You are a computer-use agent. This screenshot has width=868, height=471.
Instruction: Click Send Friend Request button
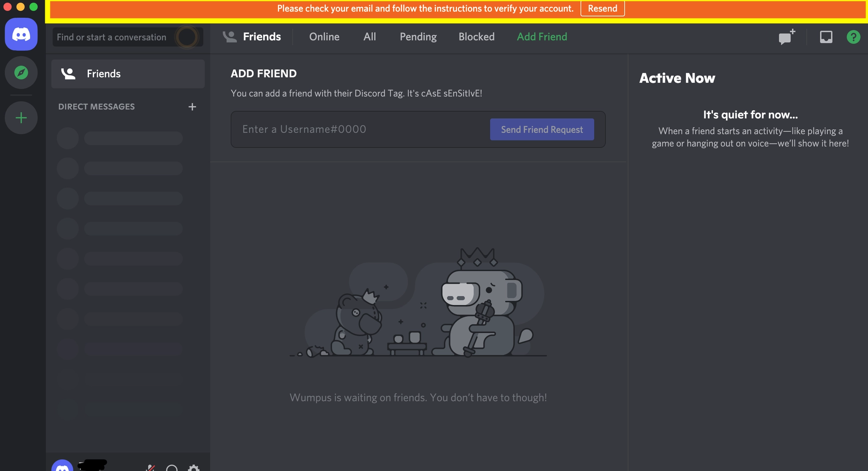(x=542, y=129)
